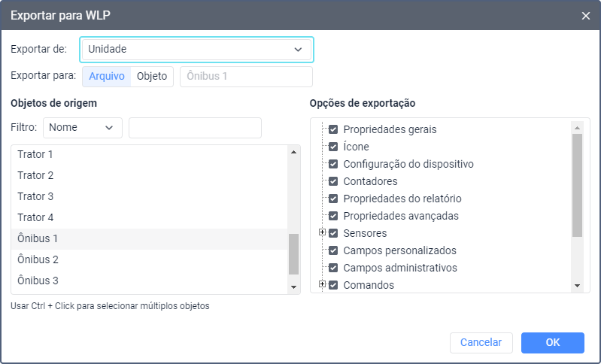The image size is (601, 364).
Task: Expand the Sensores tree node
Action: coord(323,232)
